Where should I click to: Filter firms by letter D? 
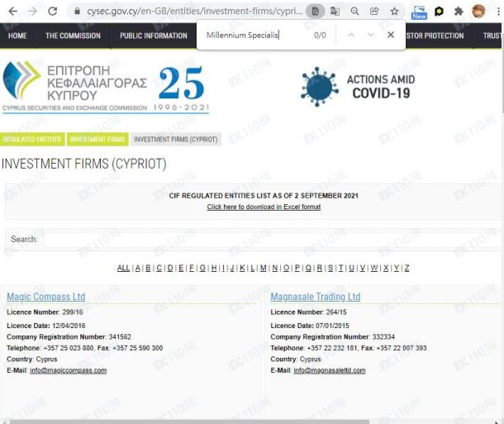tap(170, 268)
